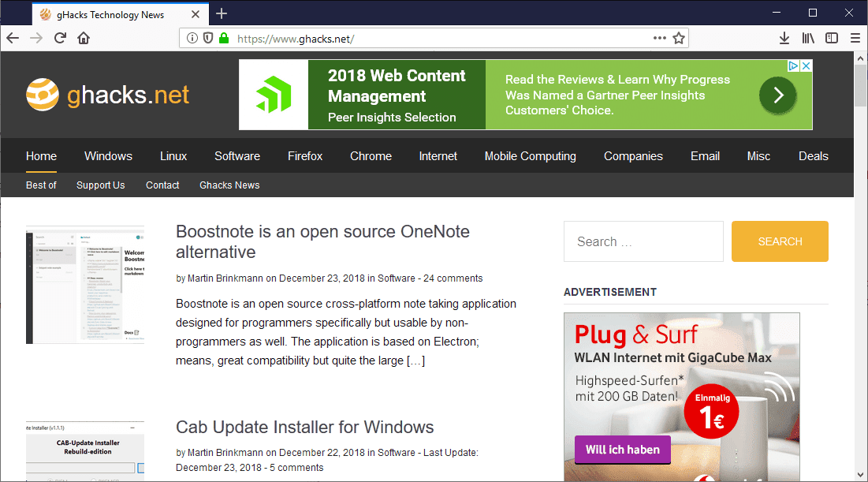The image size is (868, 482).
Task: Open the Boostnote OneNote alternative article
Action: tap(322, 241)
